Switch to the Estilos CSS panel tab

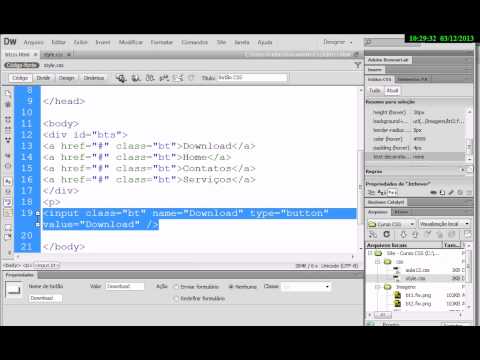pos(380,79)
